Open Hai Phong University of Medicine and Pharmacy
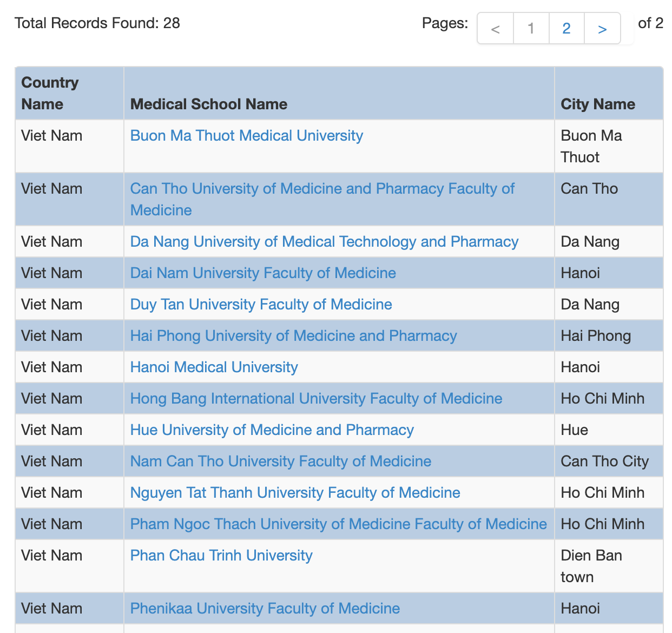Image resolution: width=672 pixels, height=633 pixels. click(294, 335)
